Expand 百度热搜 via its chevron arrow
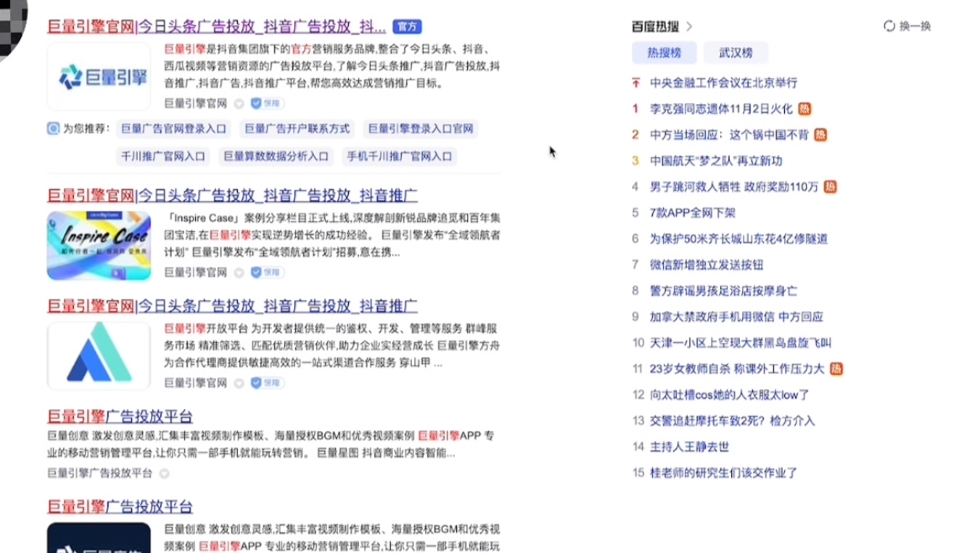Viewport: 980px width, 553px height. pyautogui.click(x=689, y=25)
